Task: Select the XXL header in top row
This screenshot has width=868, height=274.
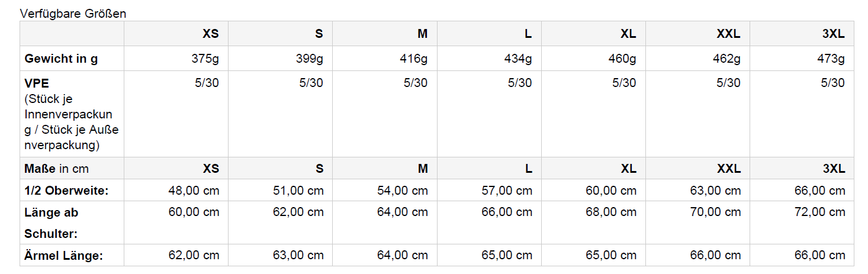Action: pyautogui.click(x=729, y=34)
